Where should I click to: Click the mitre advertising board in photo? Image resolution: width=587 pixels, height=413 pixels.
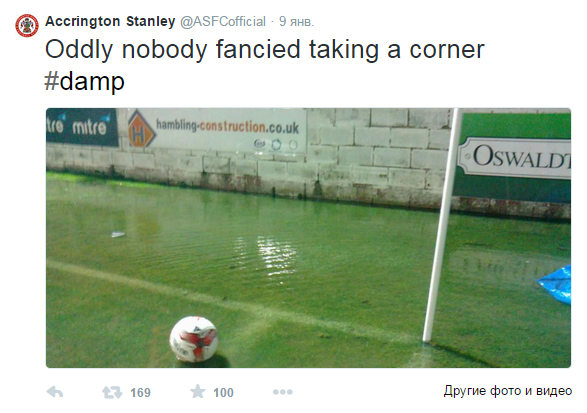pyautogui.click(x=82, y=127)
